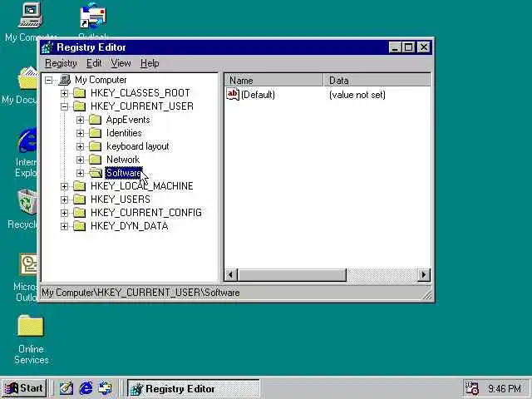This screenshot has width=532, height=399.
Task: Open the View menu
Action: tap(121, 63)
